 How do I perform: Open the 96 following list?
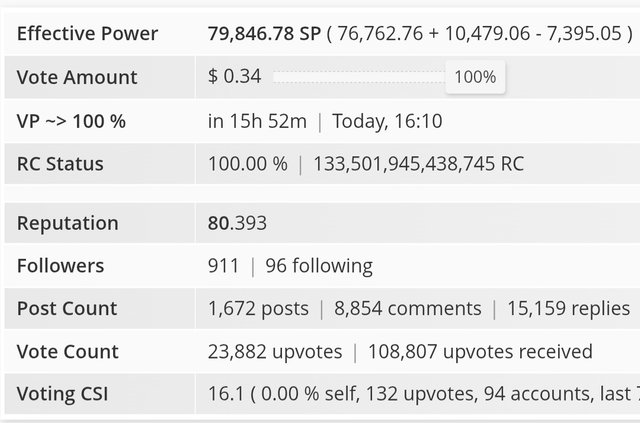(319, 266)
